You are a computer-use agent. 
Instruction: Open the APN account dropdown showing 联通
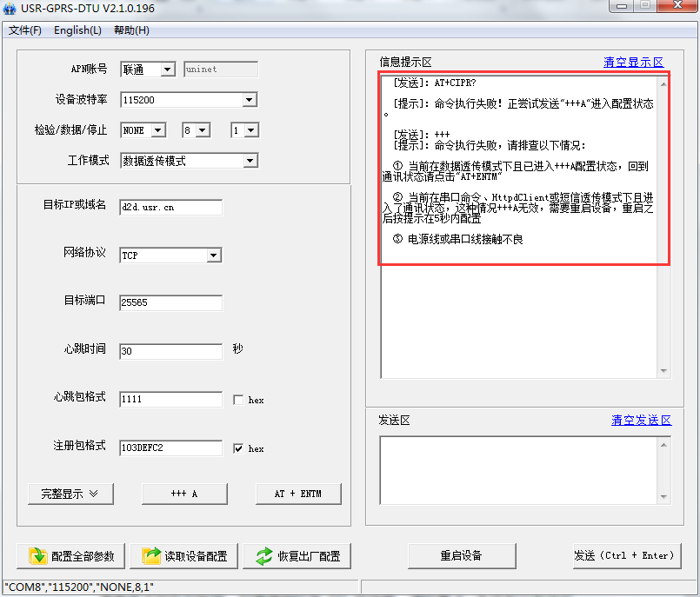[x=169, y=69]
